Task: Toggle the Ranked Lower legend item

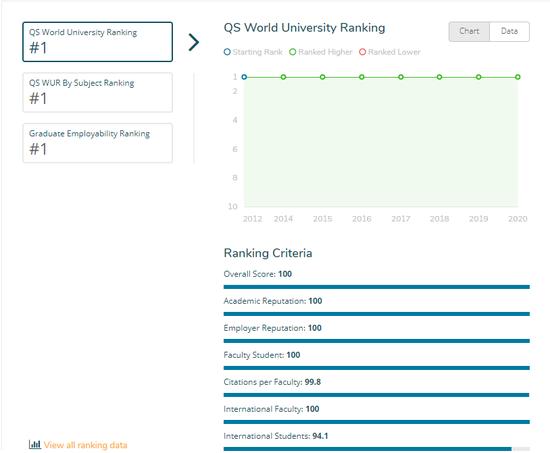Action: tap(390, 52)
